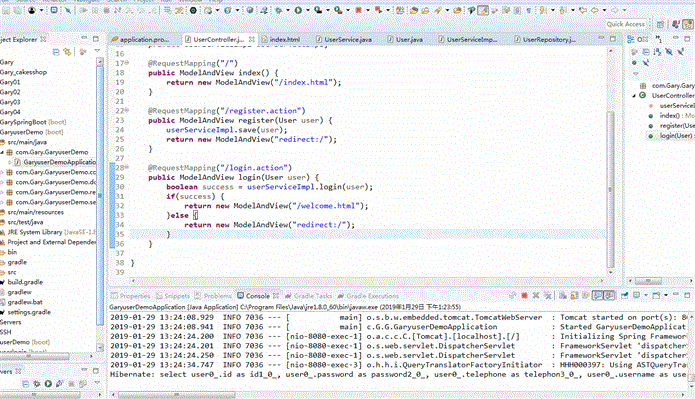The image size is (695, 399).
Task: Click the Pin Console icon
Action: click(x=625, y=295)
